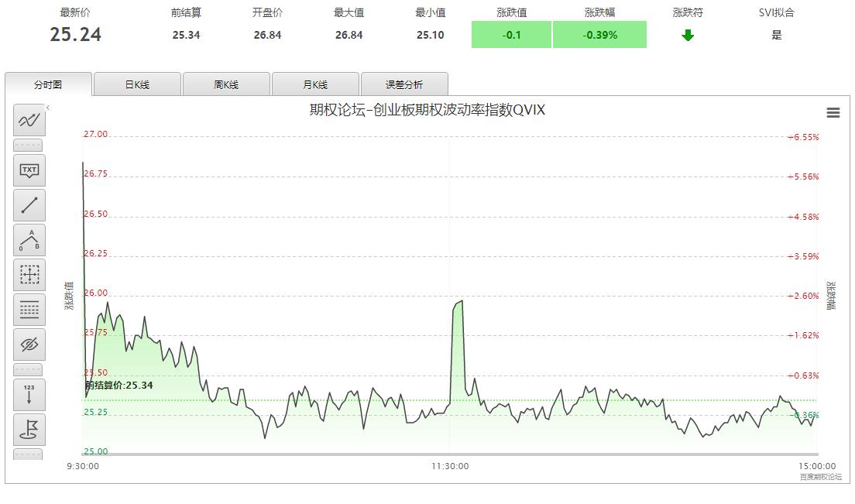This screenshot has width=855, height=504.
Task: Expand the dashed group below the eye tool
Action: (x=29, y=369)
